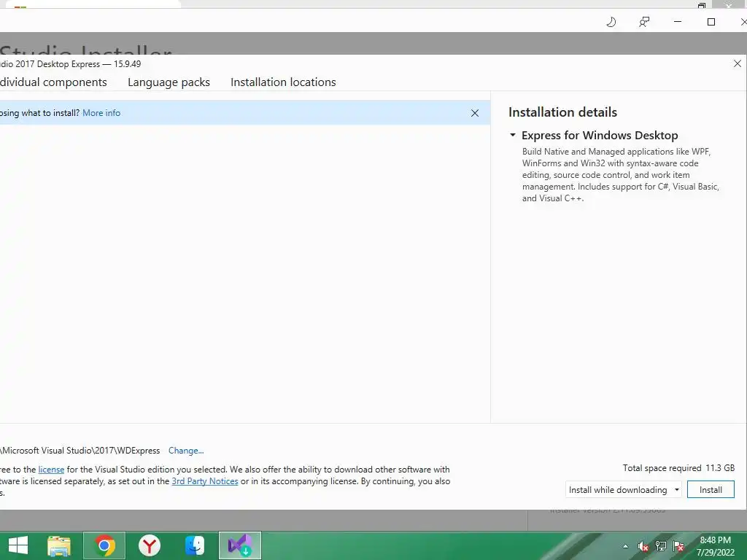The width and height of the screenshot is (747, 560).
Task: Switch to Individual components tab
Action: click(53, 82)
